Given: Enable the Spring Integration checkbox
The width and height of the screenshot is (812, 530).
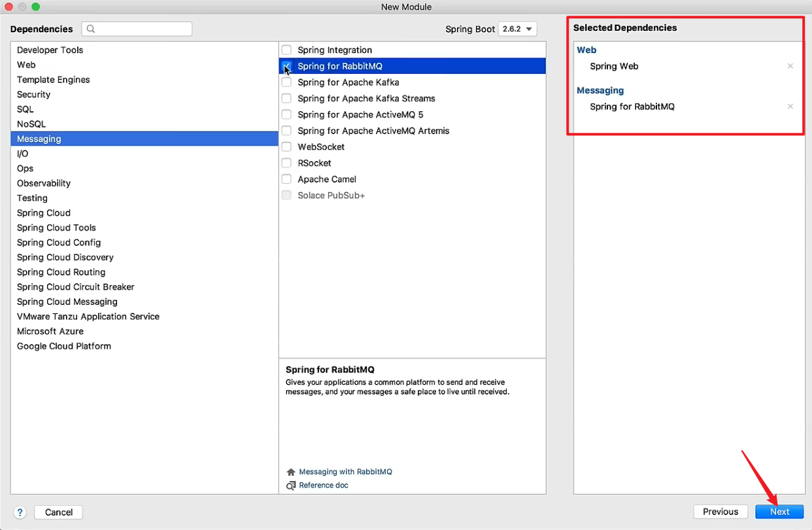Looking at the screenshot, I should 286,50.
